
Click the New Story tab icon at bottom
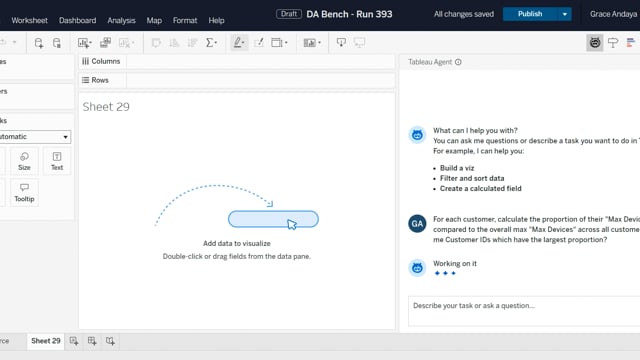tap(110, 341)
